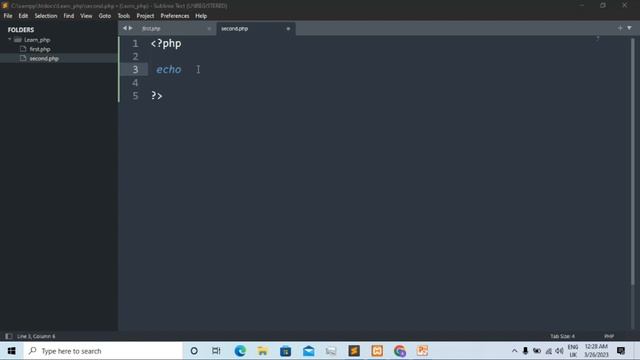Open Mail app from taskbar
This screenshot has width=640, height=360.
tap(309, 351)
